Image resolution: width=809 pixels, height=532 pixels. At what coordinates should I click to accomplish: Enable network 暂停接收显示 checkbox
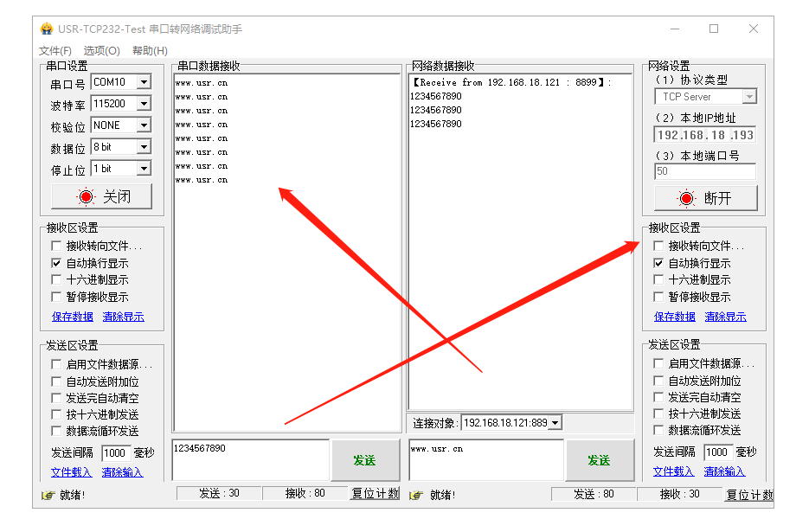(658, 297)
